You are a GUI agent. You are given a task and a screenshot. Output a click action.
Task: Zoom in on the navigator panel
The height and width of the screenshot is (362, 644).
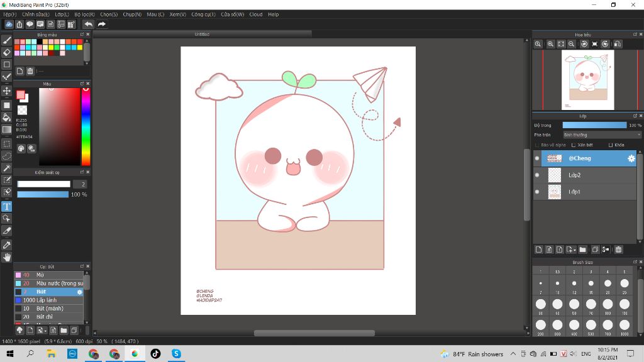(x=550, y=44)
